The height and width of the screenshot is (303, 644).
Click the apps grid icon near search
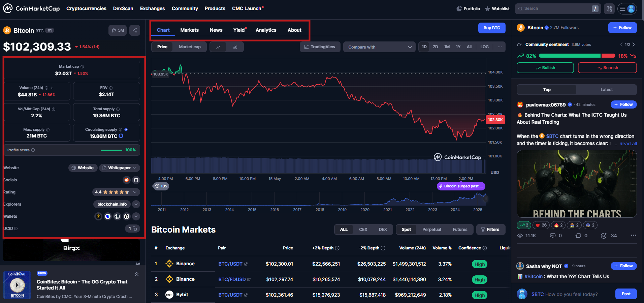[609, 9]
